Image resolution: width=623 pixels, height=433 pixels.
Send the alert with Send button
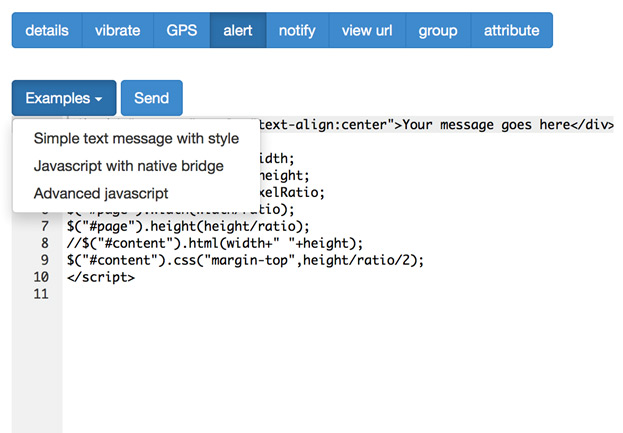152,98
